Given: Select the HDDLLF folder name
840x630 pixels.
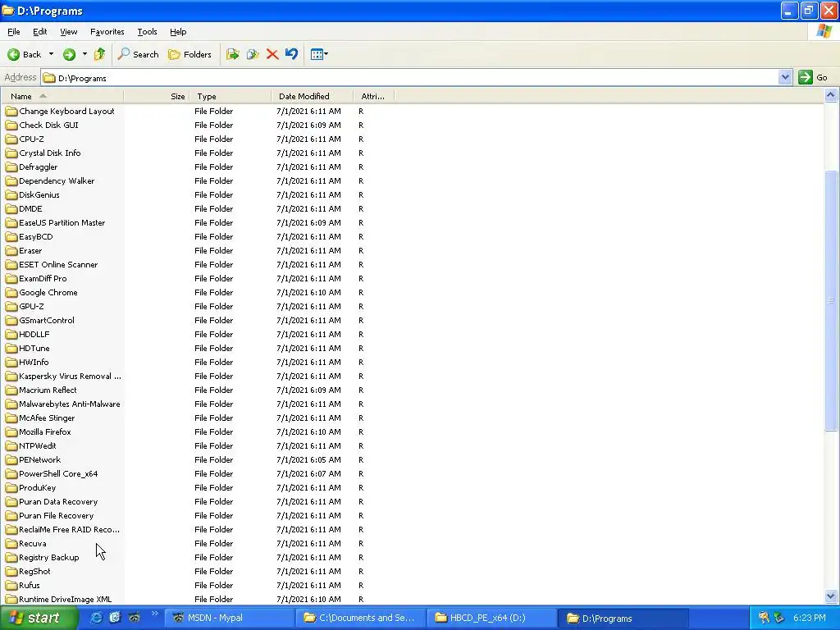Looking at the screenshot, I should pos(34,335).
